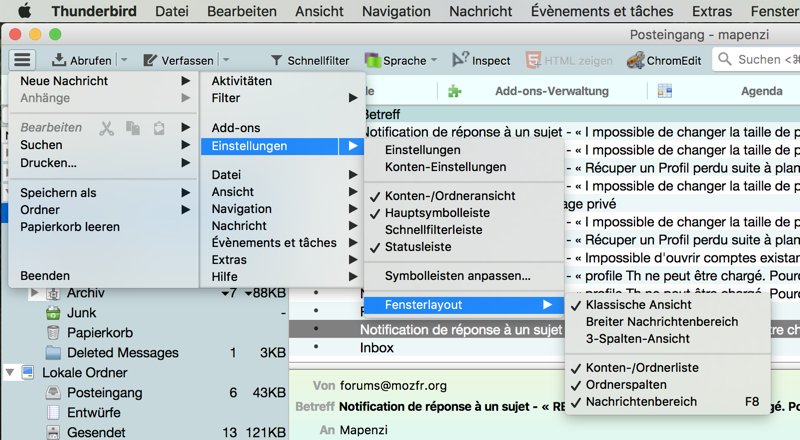Click the Gesendet folder icon
This screenshot has height=440, width=800.
[53, 432]
